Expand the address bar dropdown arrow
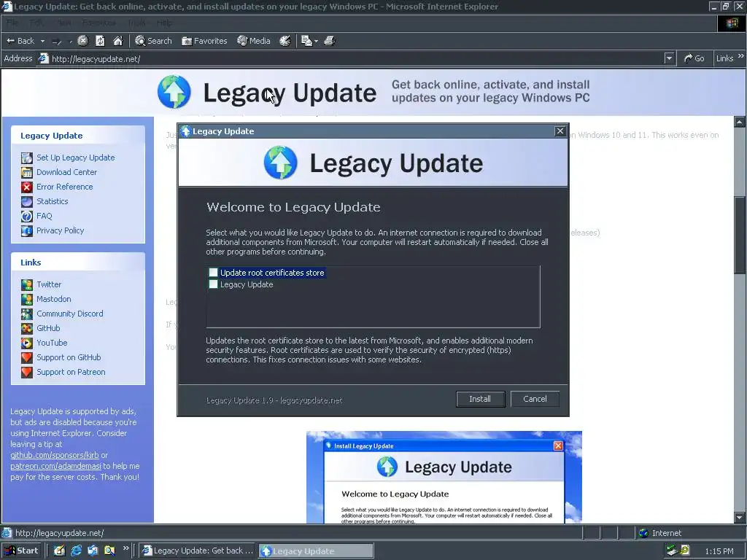This screenshot has height=560, width=747. (669, 58)
